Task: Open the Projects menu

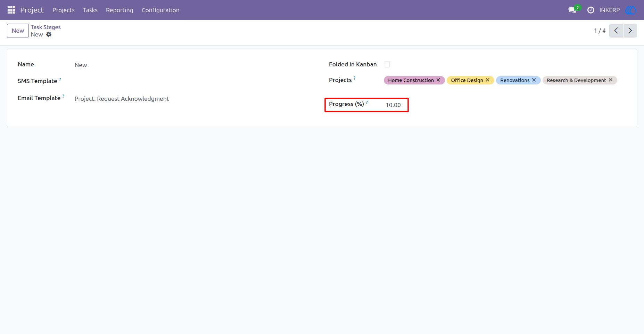Action: (64, 10)
